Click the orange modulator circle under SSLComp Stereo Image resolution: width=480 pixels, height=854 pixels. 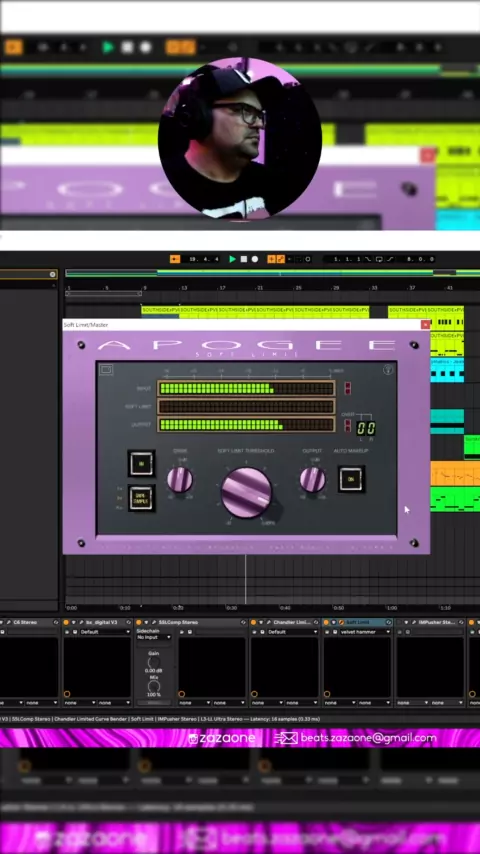(181, 694)
